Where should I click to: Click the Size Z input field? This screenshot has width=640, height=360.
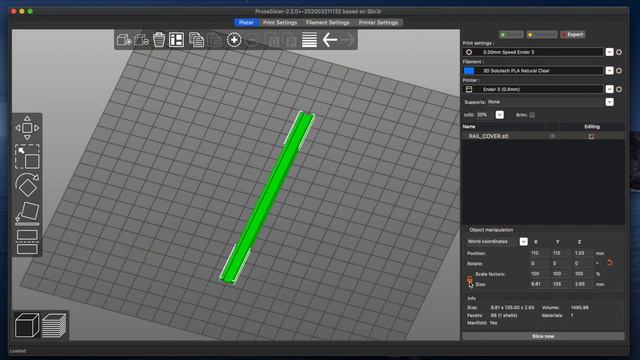coord(582,284)
